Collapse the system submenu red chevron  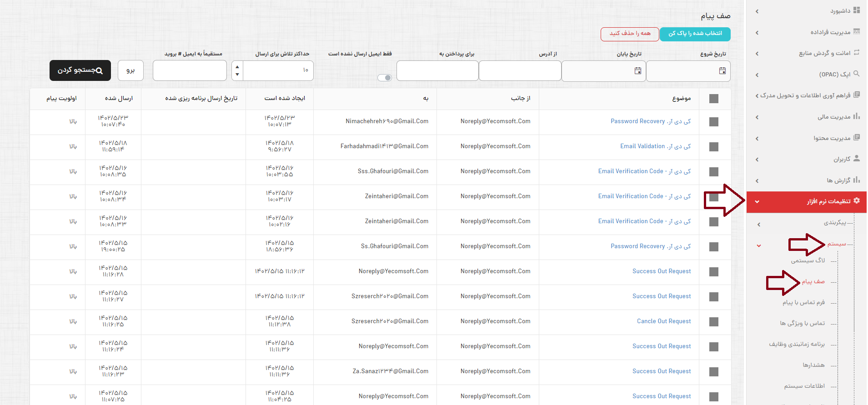758,246
